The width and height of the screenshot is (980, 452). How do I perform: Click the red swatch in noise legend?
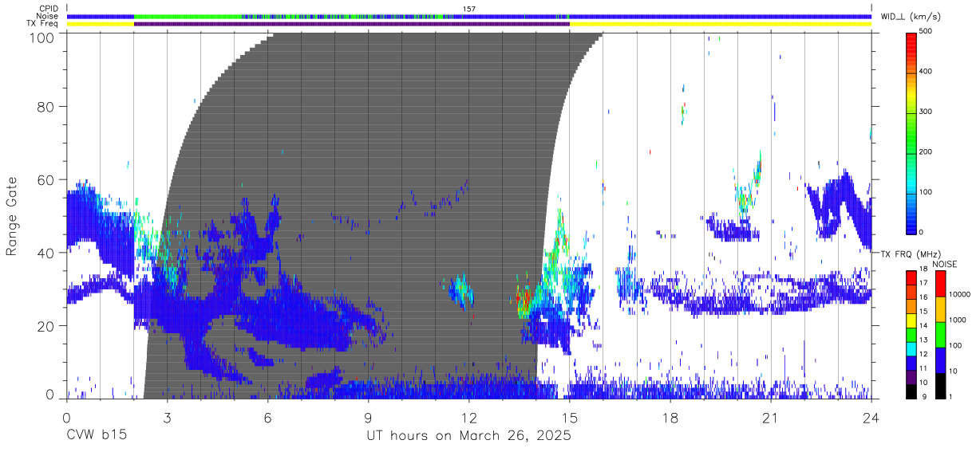point(939,284)
